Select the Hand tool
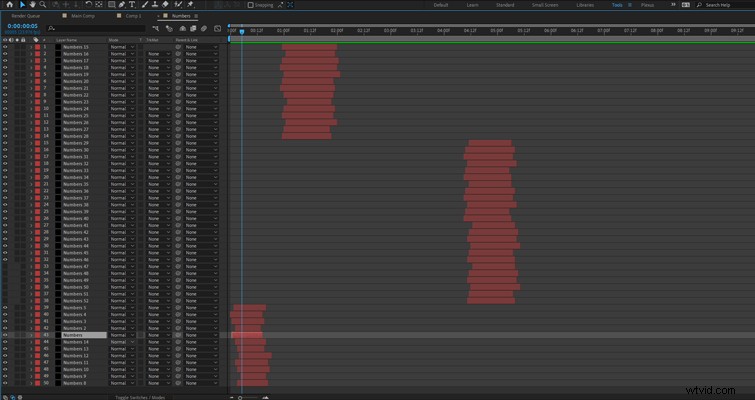 33,4
